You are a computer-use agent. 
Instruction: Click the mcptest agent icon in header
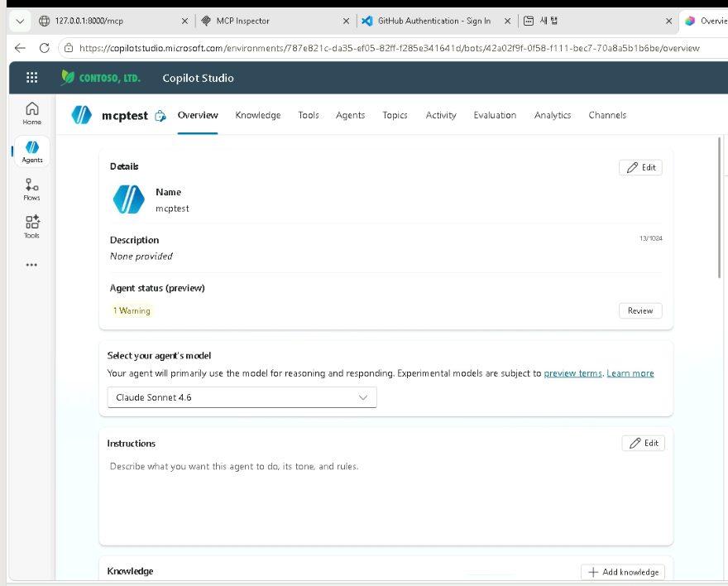[82, 115]
